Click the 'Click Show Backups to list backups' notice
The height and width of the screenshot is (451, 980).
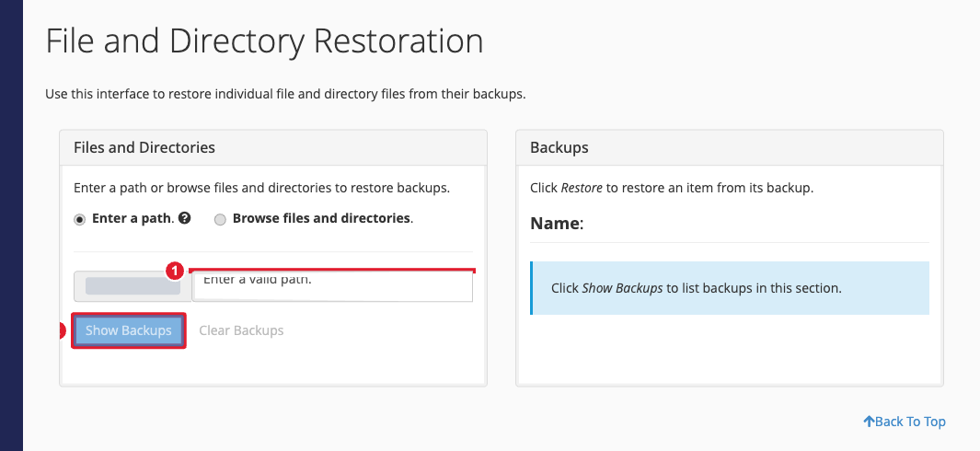pyautogui.click(x=730, y=288)
